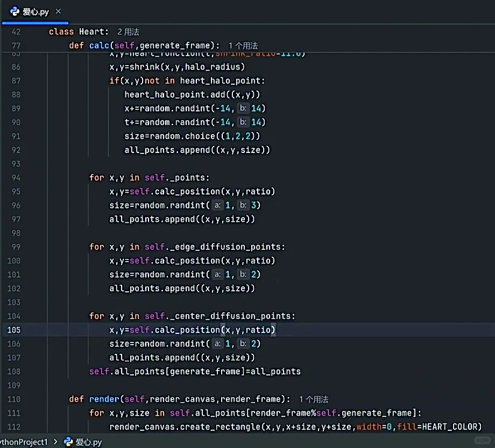Click the '2 用法' usages hint beside class Heart
The width and height of the screenshot is (495, 448).
coord(128,32)
